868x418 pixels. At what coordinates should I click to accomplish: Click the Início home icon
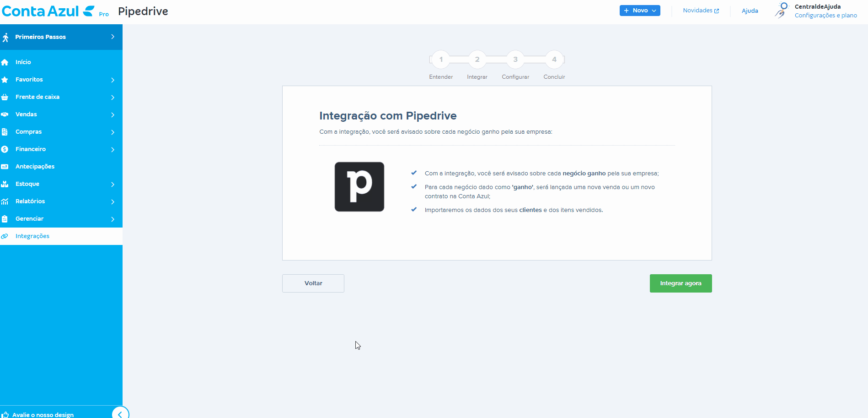click(x=5, y=62)
